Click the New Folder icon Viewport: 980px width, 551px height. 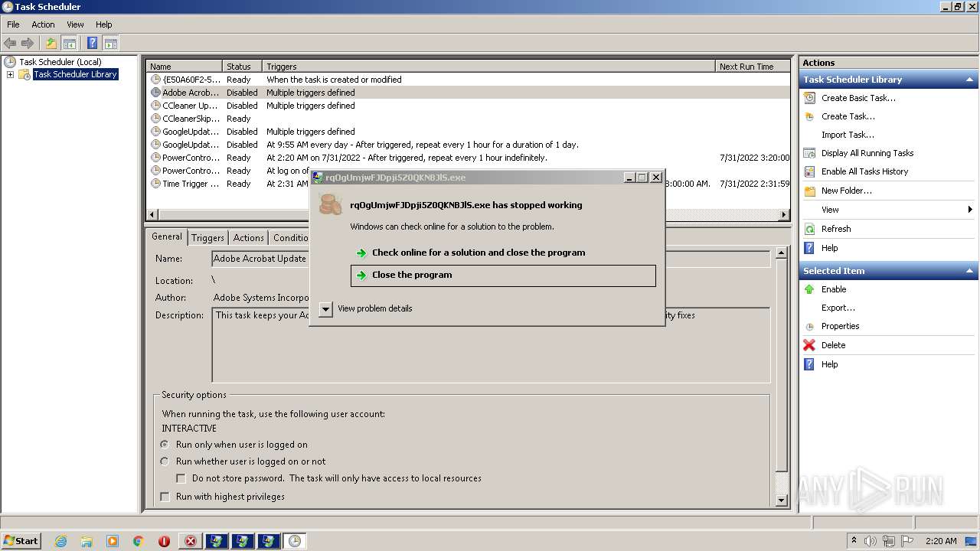coord(809,191)
